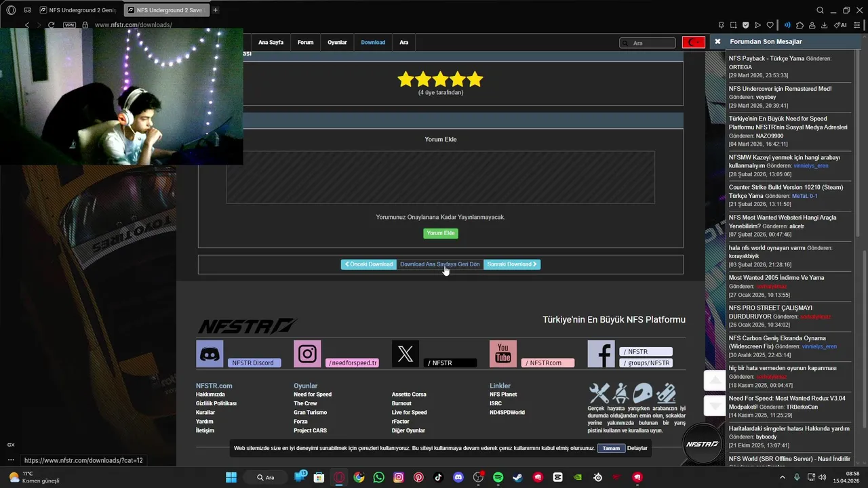The width and height of the screenshot is (868, 488).
Task: Go to Önceki Download
Action: coord(368,264)
